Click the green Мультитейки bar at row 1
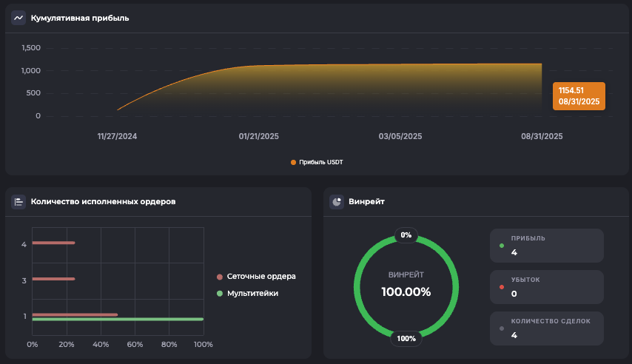The height and width of the screenshot is (364, 632). (x=118, y=320)
